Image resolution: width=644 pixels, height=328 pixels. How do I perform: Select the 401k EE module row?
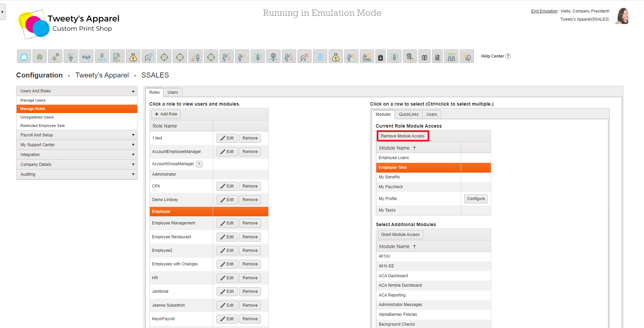[433, 266]
